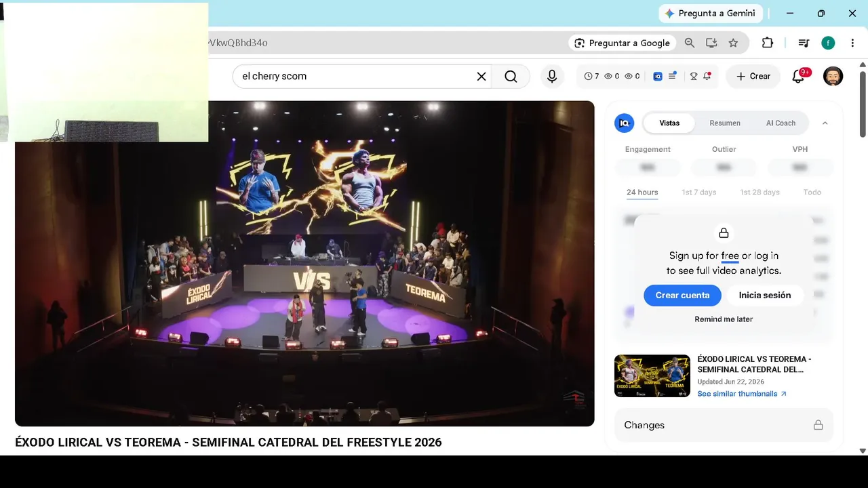Click the trophy icon

[x=694, y=77]
